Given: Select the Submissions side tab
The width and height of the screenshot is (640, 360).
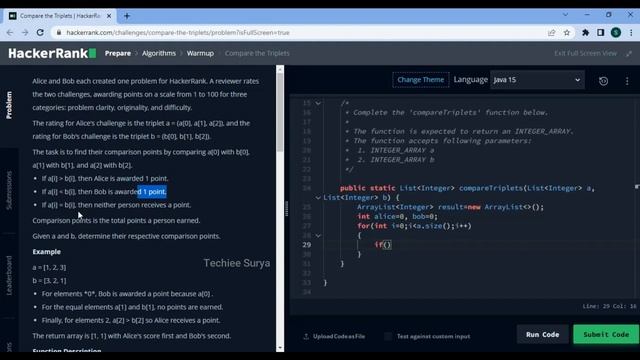Looking at the screenshot, I should coord(9,190).
